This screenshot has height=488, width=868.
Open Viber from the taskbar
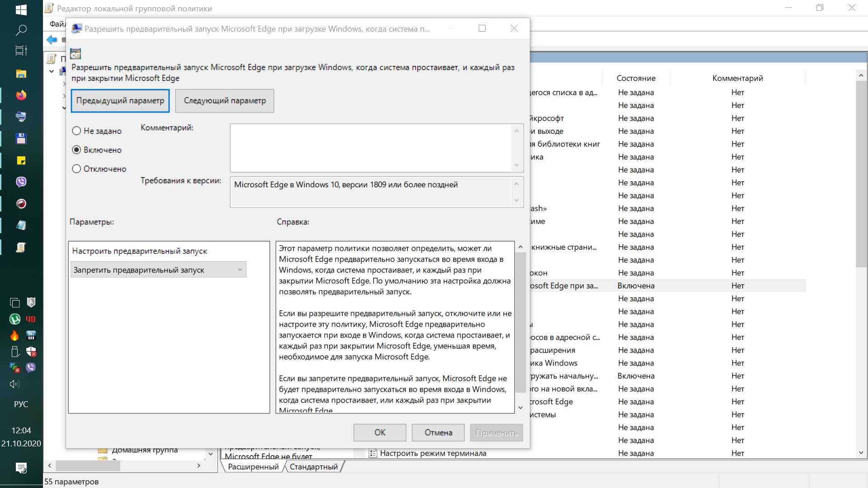tap(21, 182)
